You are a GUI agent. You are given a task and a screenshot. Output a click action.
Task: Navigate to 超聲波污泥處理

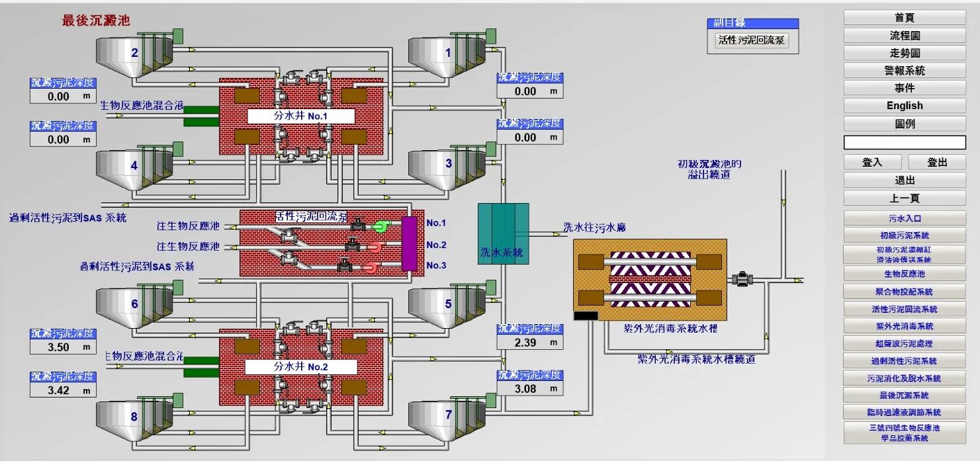click(x=905, y=344)
